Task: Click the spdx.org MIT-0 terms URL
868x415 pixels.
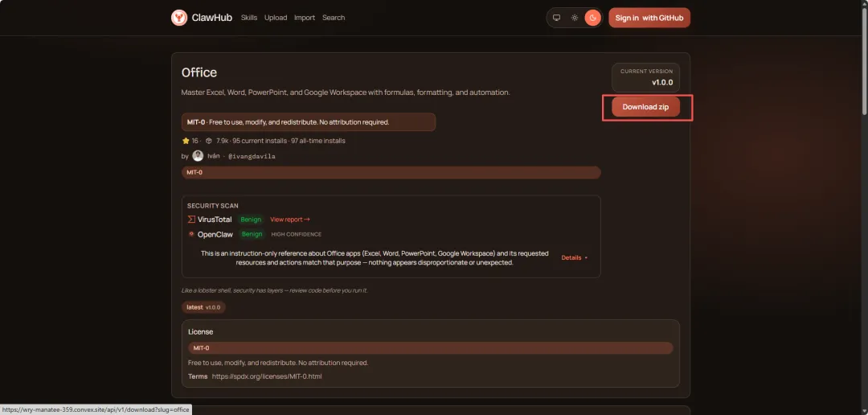Action: (x=267, y=376)
